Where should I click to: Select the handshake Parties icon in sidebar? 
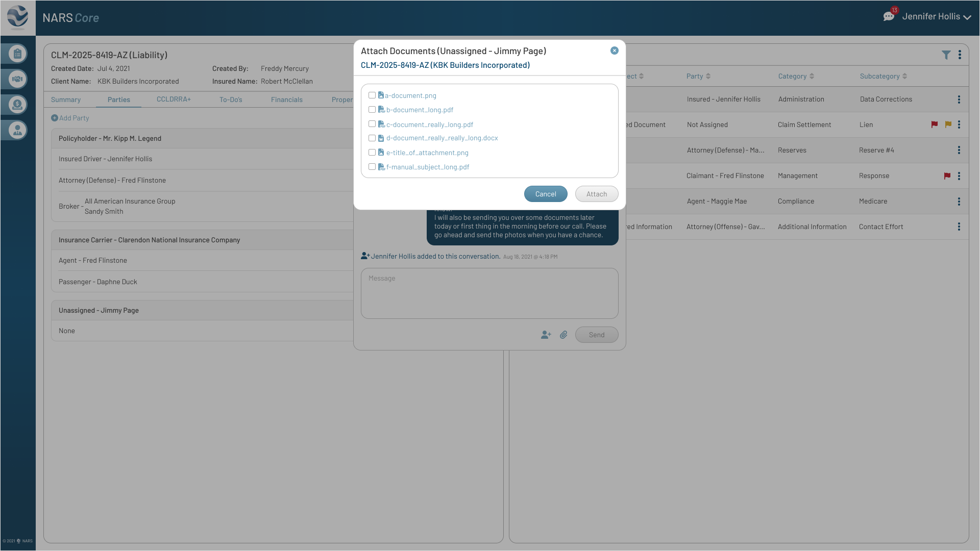pos(17,79)
